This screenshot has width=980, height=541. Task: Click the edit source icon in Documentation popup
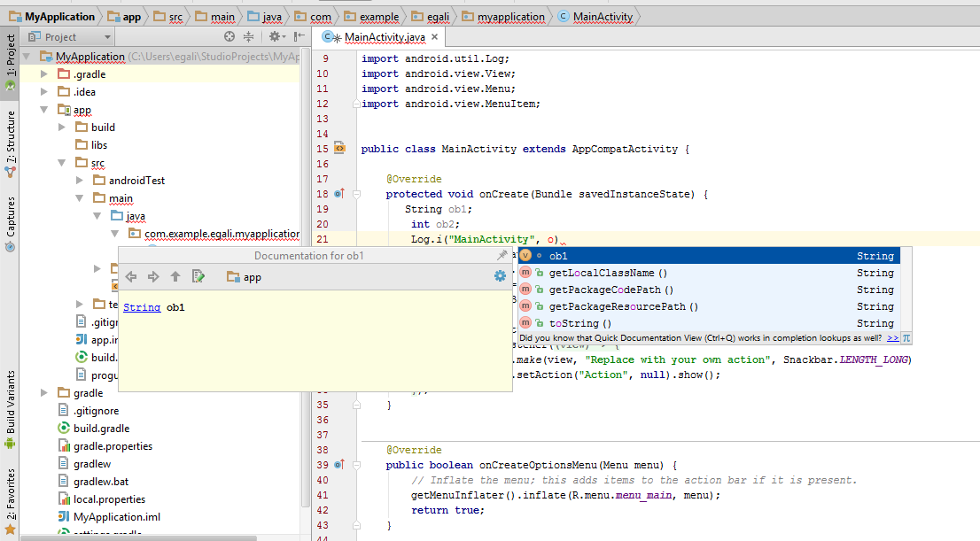198,276
